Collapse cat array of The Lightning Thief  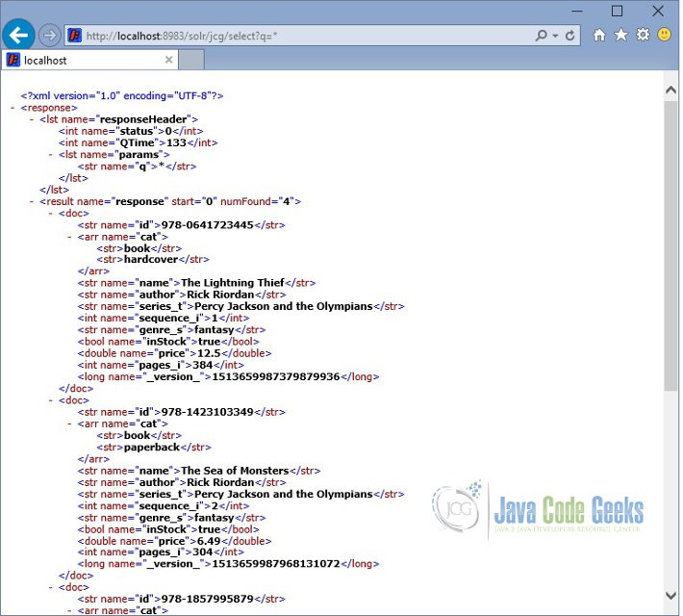(69, 237)
